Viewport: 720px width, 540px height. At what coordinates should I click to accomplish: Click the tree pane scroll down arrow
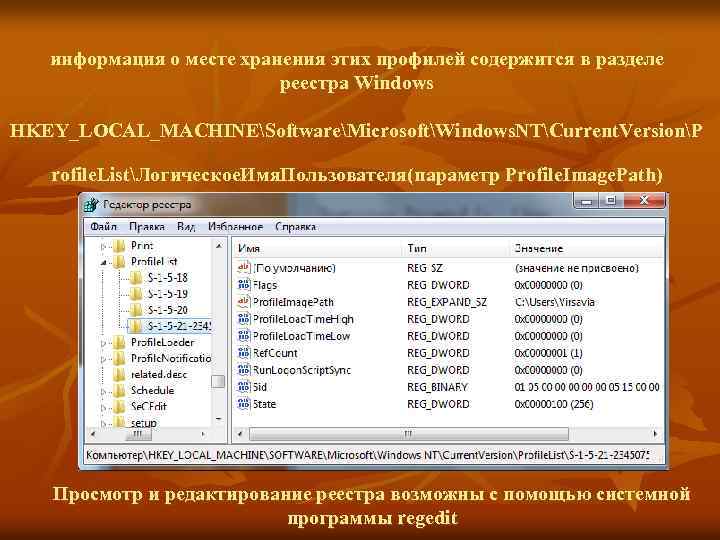pos(219,419)
